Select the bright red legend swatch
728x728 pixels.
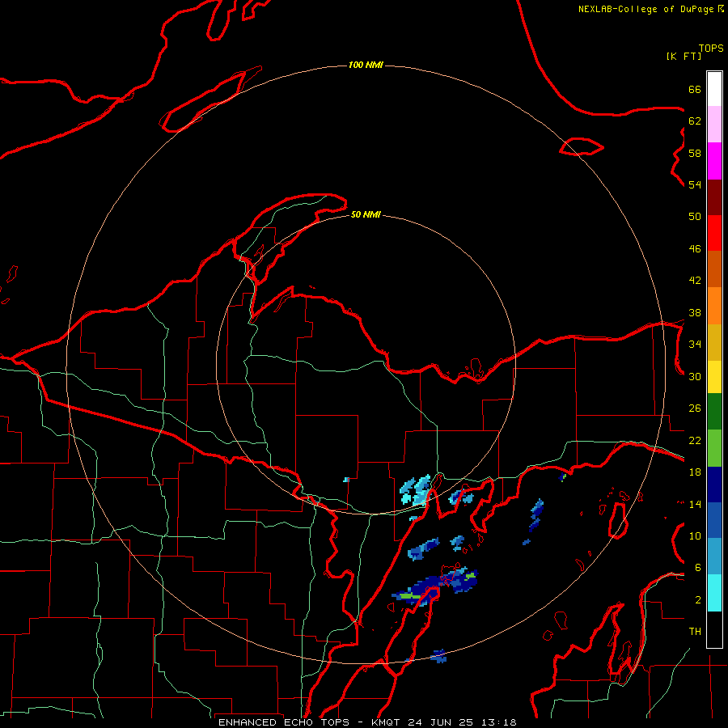714,233
